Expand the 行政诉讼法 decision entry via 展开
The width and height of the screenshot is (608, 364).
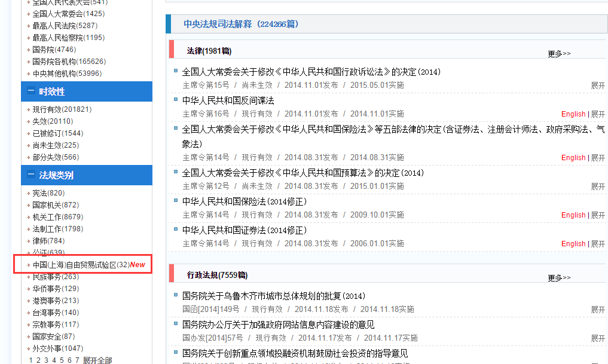point(598,85)
